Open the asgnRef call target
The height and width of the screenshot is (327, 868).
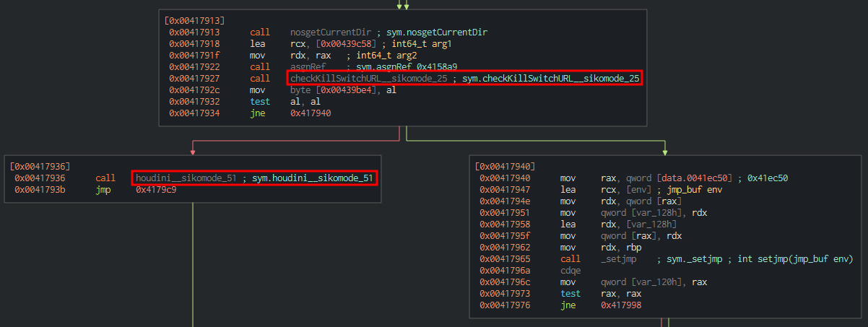[310, 67]
